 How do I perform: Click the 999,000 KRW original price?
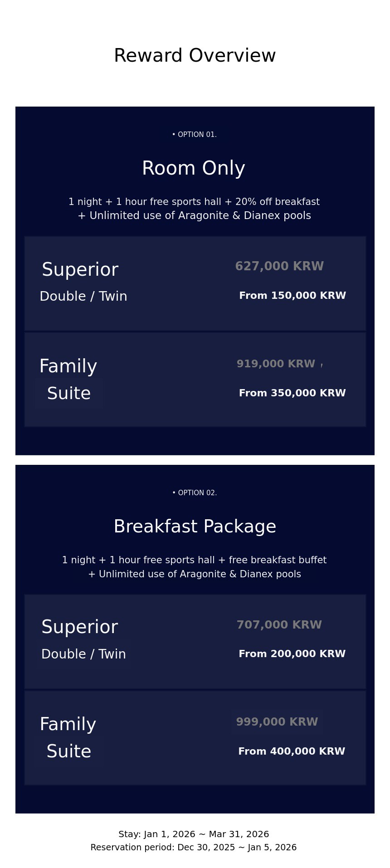coord(277,722)
